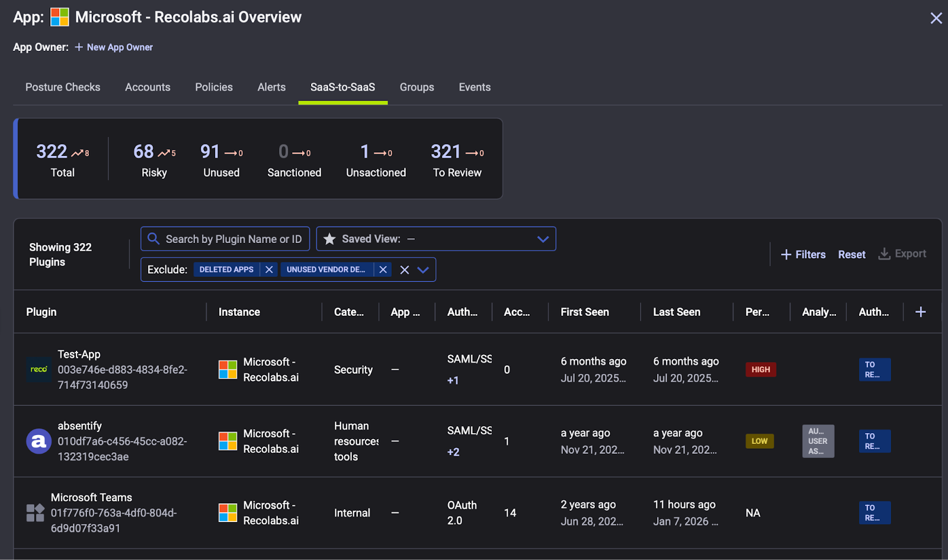
Task: Filter by 91 Unused plugins
Action: tap(222, 160)
